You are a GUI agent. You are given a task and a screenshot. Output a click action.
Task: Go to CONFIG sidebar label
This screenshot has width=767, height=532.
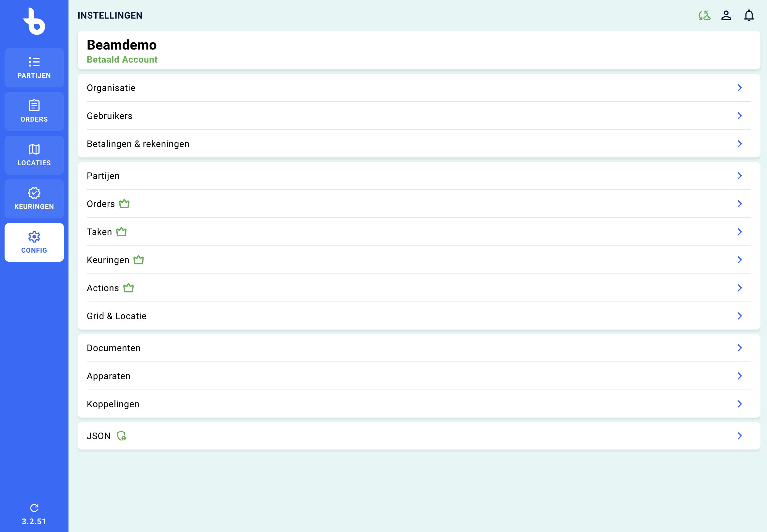click(34, 250)
